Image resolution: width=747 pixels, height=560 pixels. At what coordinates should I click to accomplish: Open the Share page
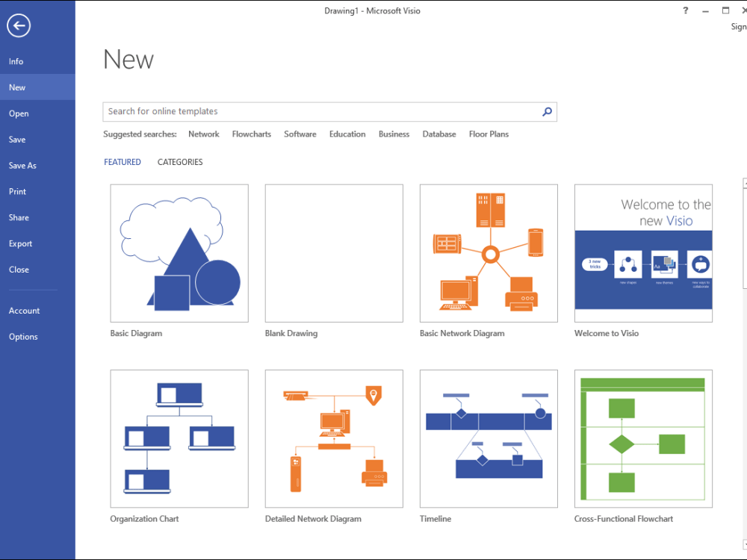tap(37, 217)
